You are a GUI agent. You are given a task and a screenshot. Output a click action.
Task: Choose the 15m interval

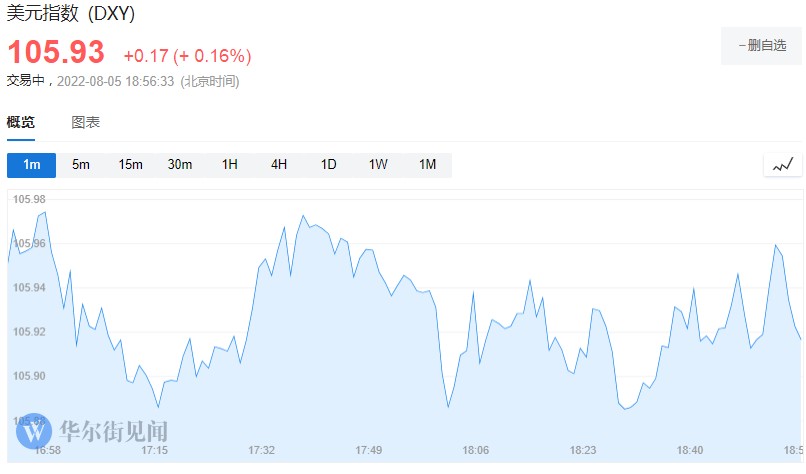click(130, 165)
